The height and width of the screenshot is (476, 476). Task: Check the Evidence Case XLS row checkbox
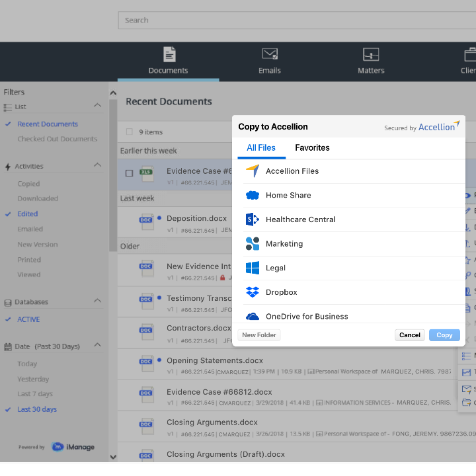pos(130,173)
